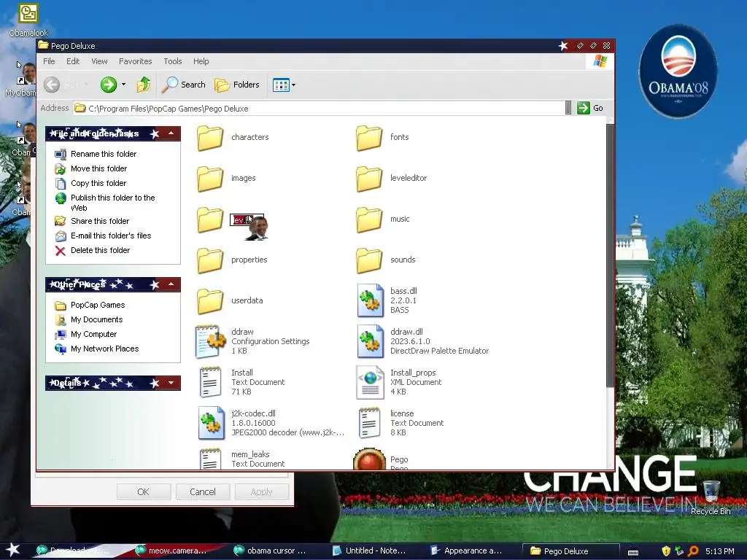Click the system tray magnifier icon
Viewport: 747px width, 560px height.
[693, 551]
